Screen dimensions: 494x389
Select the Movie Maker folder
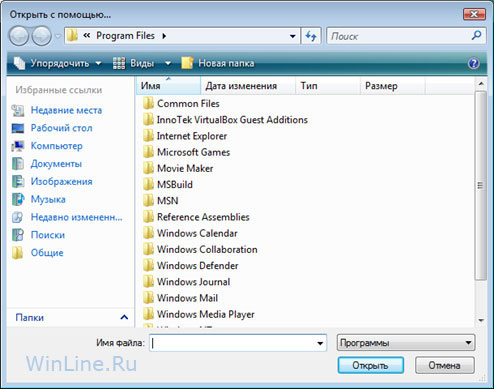pos(178,168)
